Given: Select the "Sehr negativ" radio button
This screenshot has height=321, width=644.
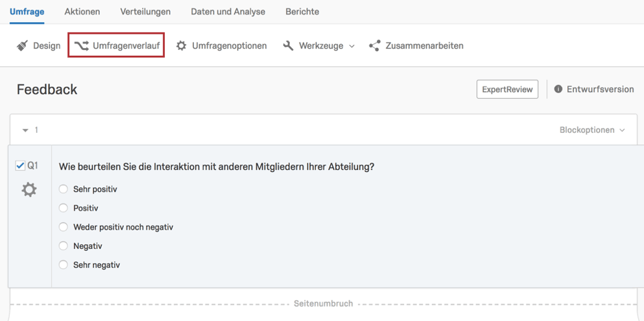Looking at the screenshot, I should pos(64,265).
